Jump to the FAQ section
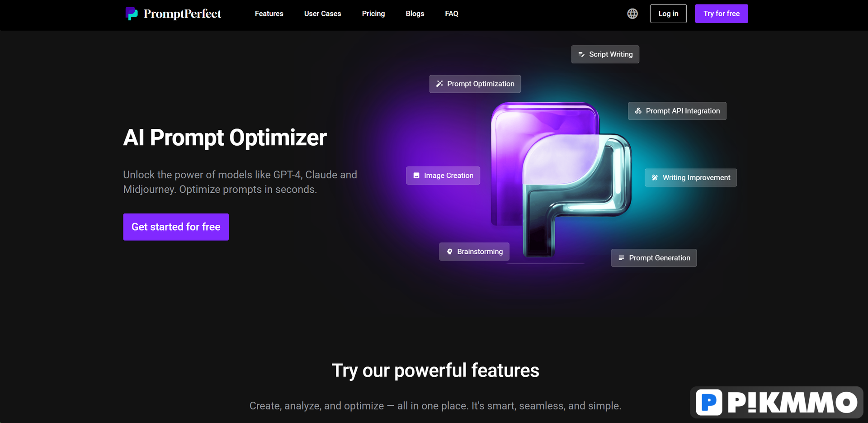The image size is (868, 423). tap(452, 14)
